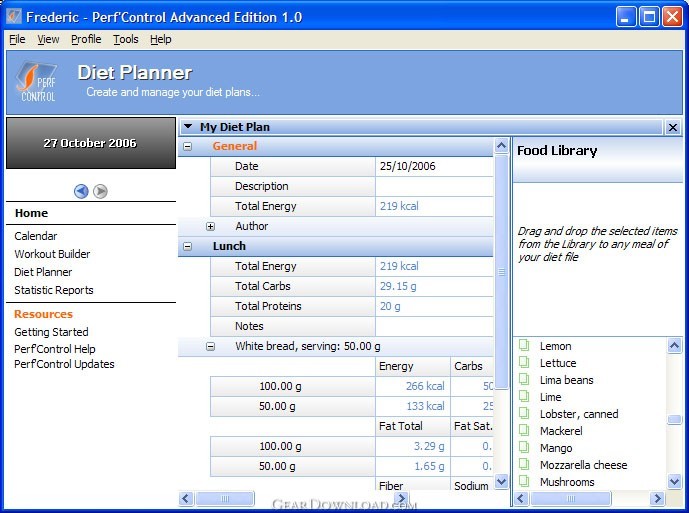689x513 pixels.
Task: Click the Date field value 25/10/2006
Action: [434, 166]
